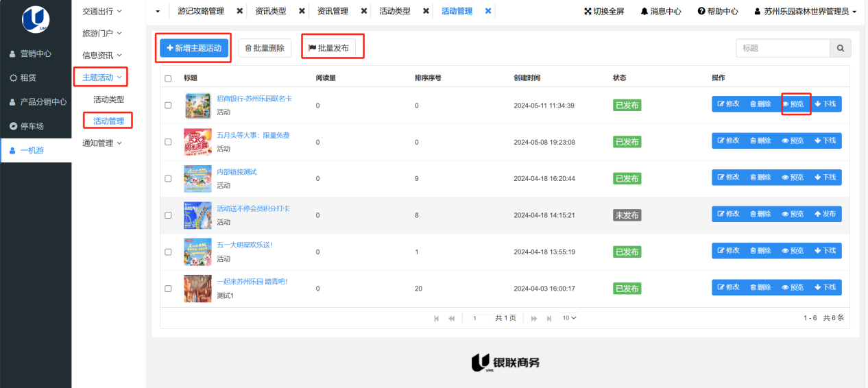Switch to the 资讯类型 tab
The height and width of the screenshot is (388, 868).
(271, 12)
